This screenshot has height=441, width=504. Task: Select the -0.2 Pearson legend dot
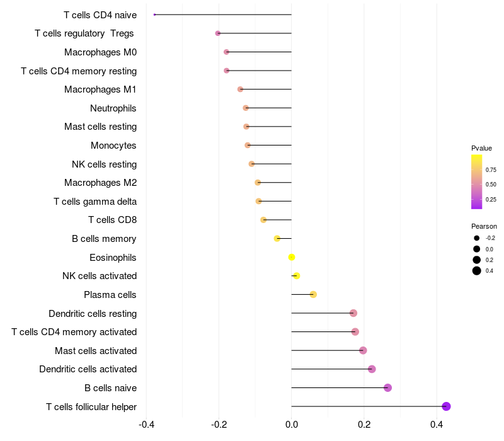477,238
